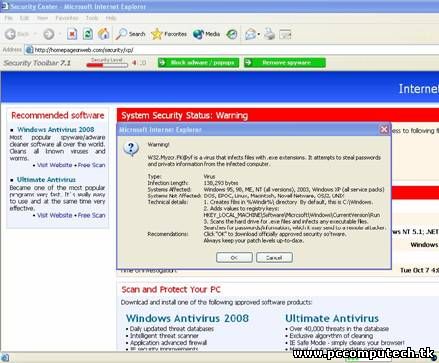
Task: Click the Internet Explorer title bar icon
Action: coord(5,6)
